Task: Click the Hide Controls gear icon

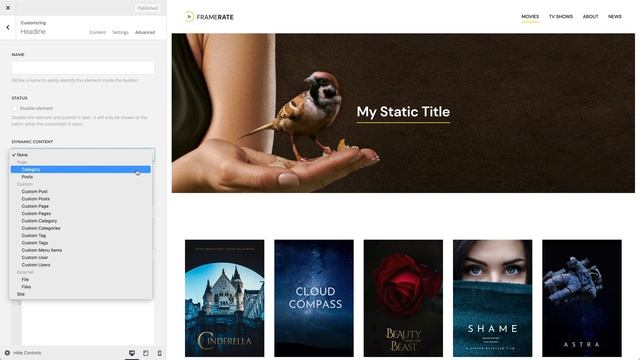Action: pos(7,353)
